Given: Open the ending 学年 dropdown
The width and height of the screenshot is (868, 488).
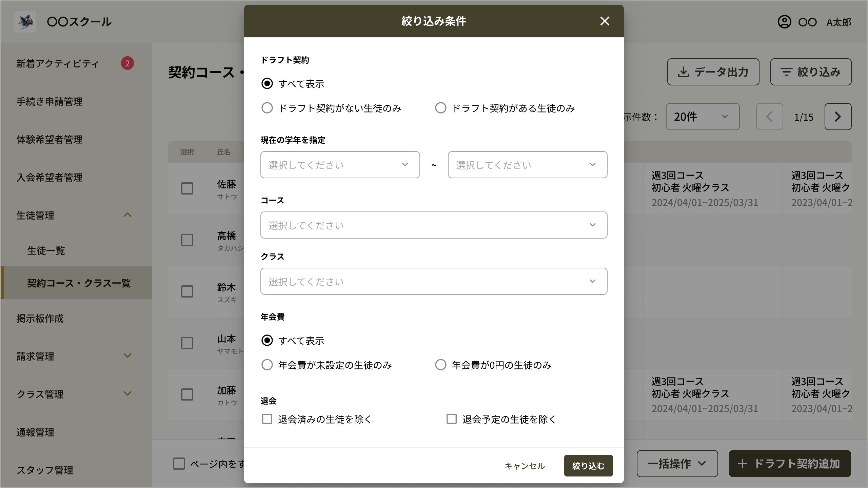Looking at the screenshot, I should [528, 165].
